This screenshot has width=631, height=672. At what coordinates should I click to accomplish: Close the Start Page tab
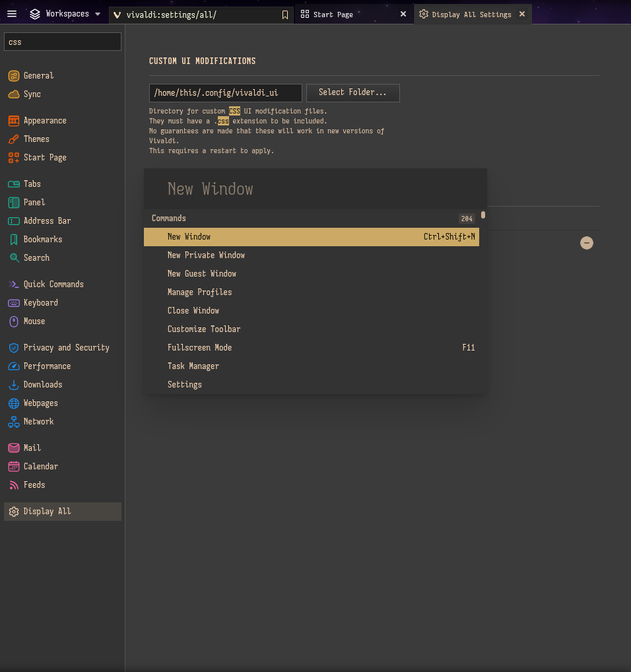pos(403,14)
